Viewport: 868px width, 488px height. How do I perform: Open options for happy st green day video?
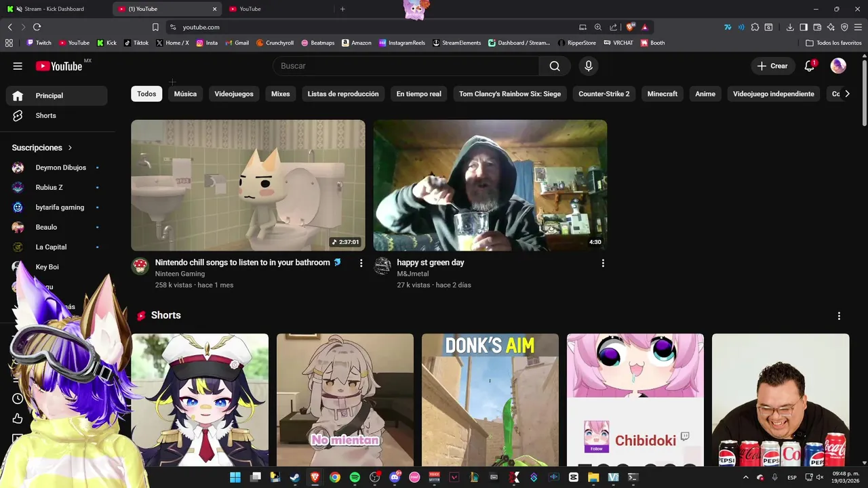point(603,263)
